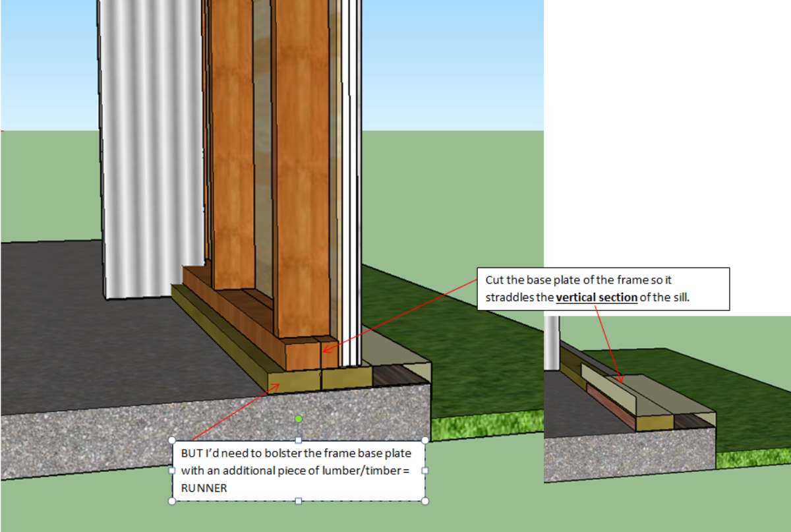Select the bottom-right corner resize handle
791x532 pixels.
pyautogui.click(x=425, y=501)
